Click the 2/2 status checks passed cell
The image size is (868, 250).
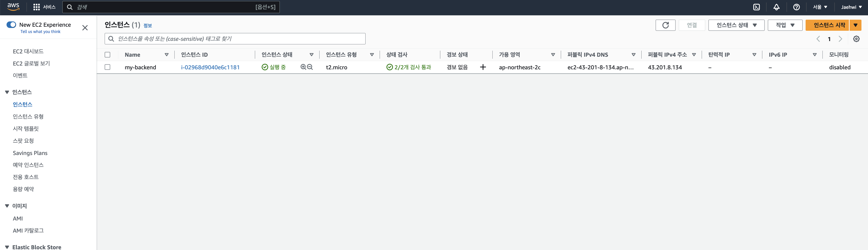tap(409, 67)
